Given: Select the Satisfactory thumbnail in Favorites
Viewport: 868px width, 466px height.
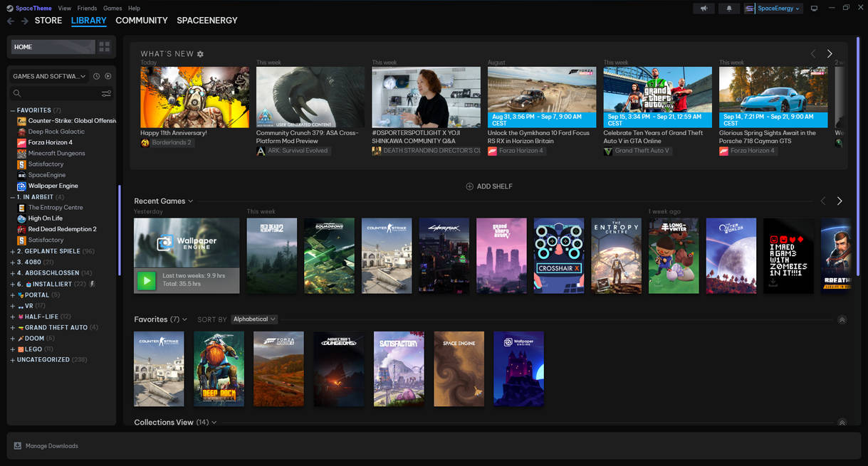Looking at the screenshot, I should coord(398,368).
